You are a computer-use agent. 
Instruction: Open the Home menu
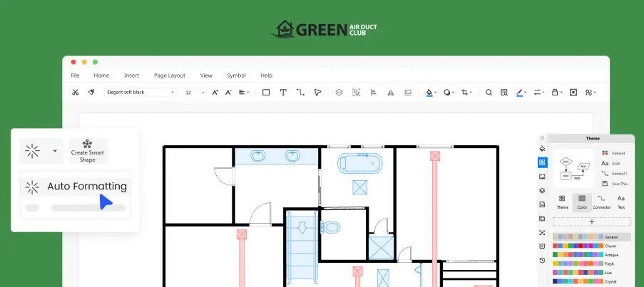tap(101, 75)
